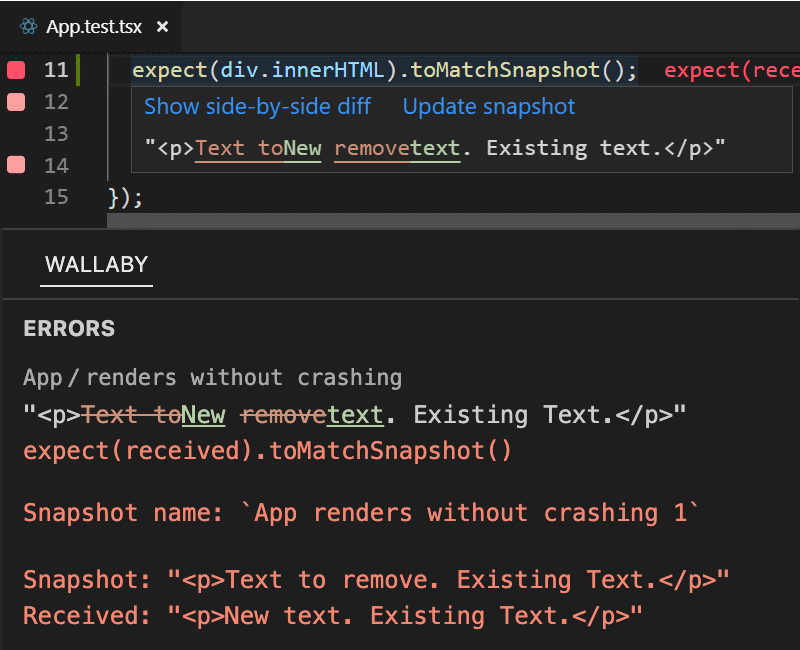Viewport: 800px width, 650px height.
Task: Click the React icon on the App.test.tsx tab
Action: coord(28,27)
